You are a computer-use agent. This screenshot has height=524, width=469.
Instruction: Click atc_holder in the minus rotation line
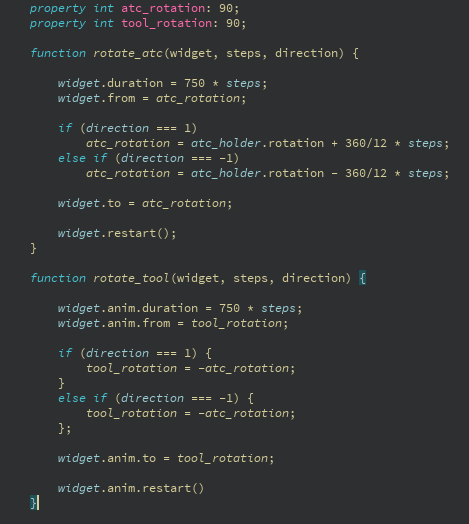[226, 173]
